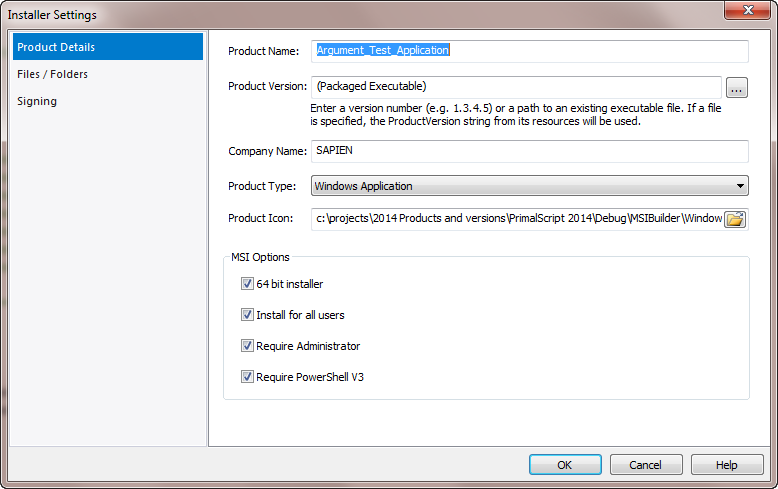778x489 pixels.
Task: Browse for Product Icon using folder icon
Action: (735, 219)
